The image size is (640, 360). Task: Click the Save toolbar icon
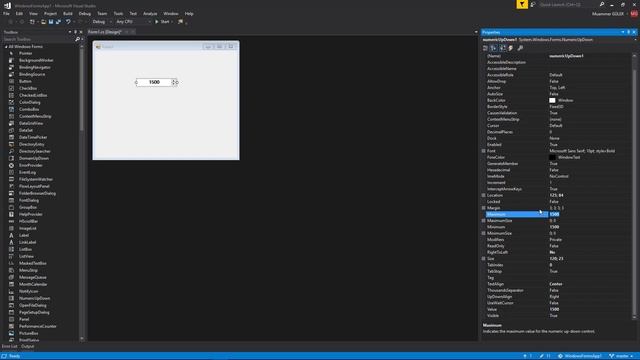tap(51, 22)
